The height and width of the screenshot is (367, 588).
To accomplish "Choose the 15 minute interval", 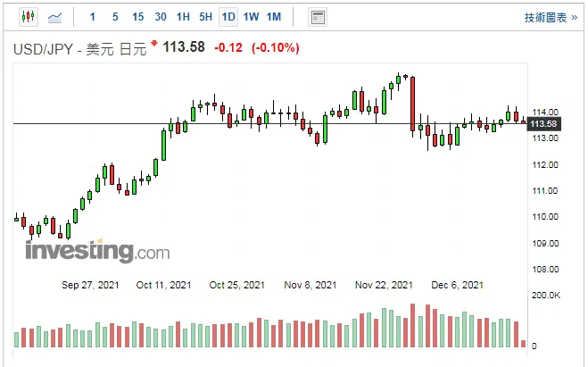I will tap(137, 17).
